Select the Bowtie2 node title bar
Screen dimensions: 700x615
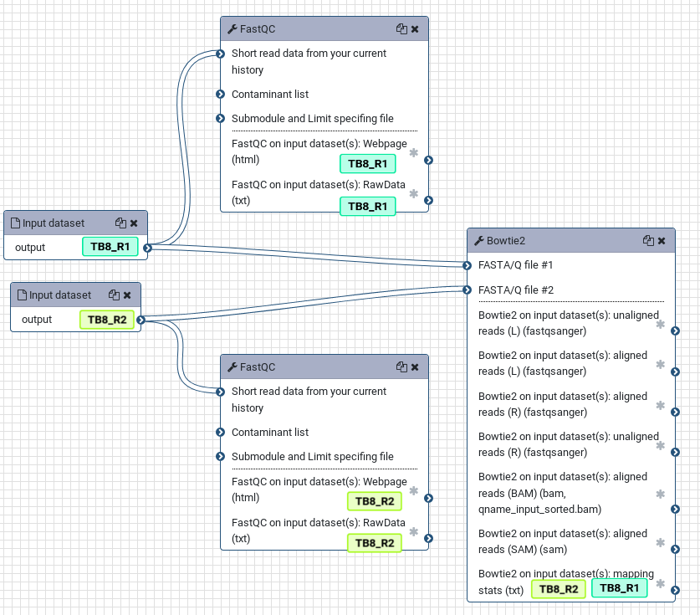tap(571, 241)
